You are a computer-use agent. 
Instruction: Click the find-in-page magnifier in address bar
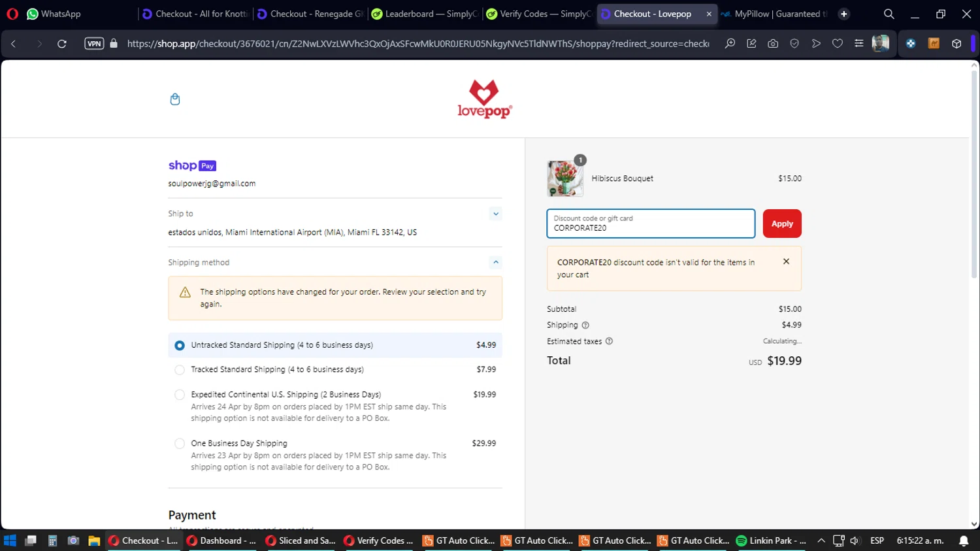[x=730, y=44]
